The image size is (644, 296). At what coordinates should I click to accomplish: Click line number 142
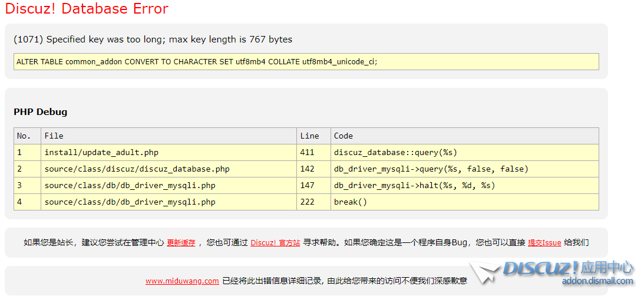click(314, 169)
